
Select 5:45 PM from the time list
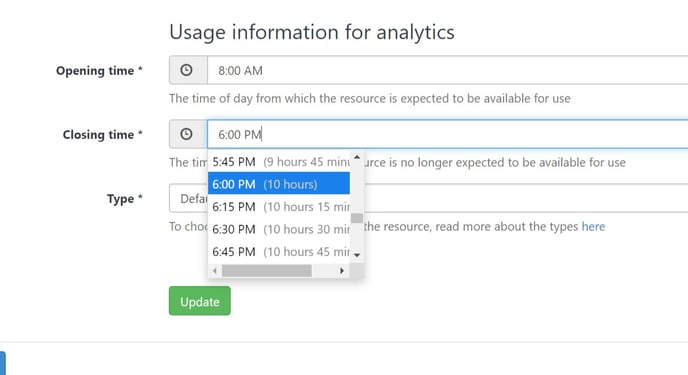coord(279,162)
